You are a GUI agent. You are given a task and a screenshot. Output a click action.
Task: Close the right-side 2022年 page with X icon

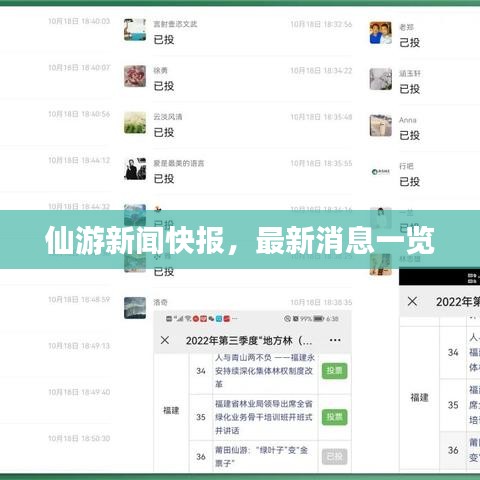(412, 301)
